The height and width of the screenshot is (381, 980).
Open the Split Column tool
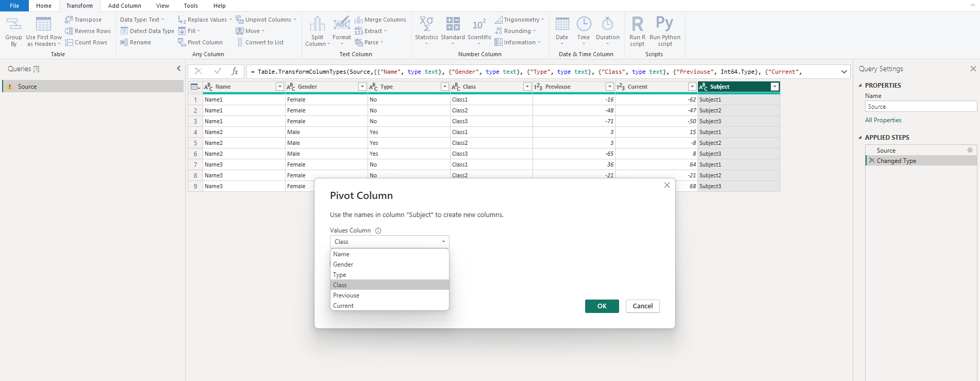click(318, 31)
